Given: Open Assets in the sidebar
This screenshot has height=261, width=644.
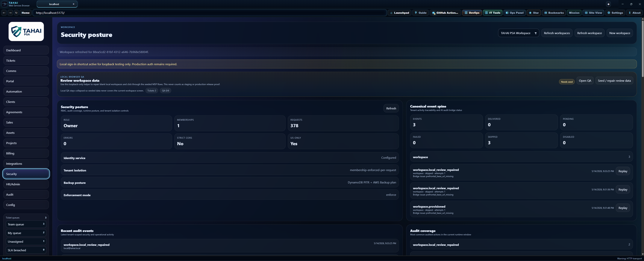Looking at the screenshot, I should (x=26, y=133).
